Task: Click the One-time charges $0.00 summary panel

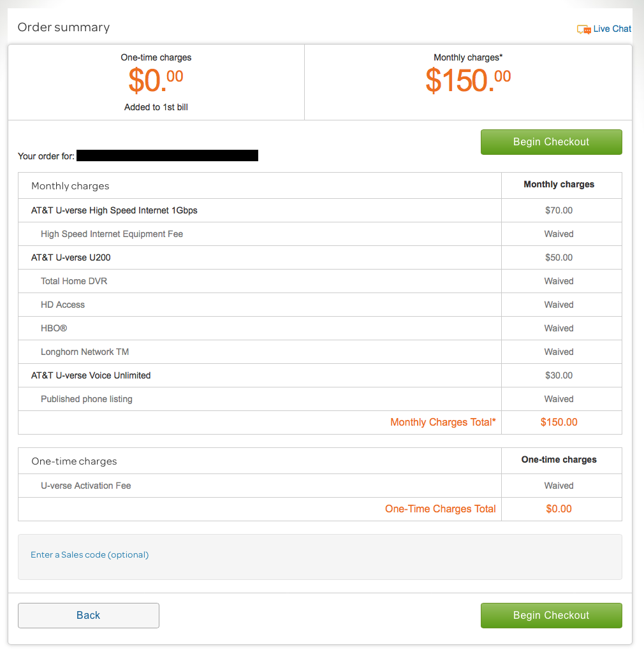Action: [156, 82]
